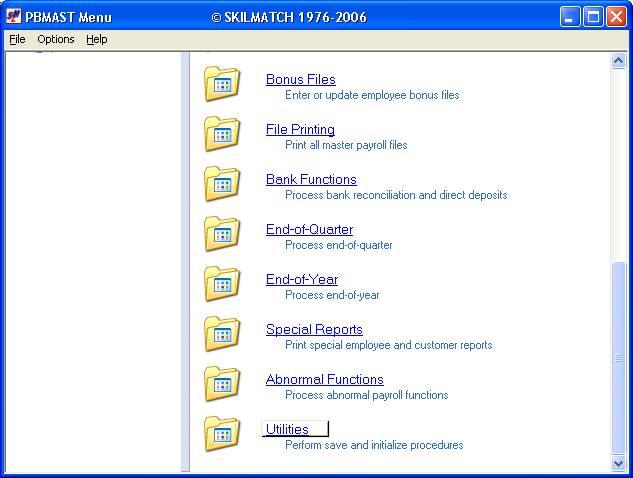This screenshot has height=478, width=633.
Task: Click the End-of-Quarter link
Action: (x=309, y=229)
